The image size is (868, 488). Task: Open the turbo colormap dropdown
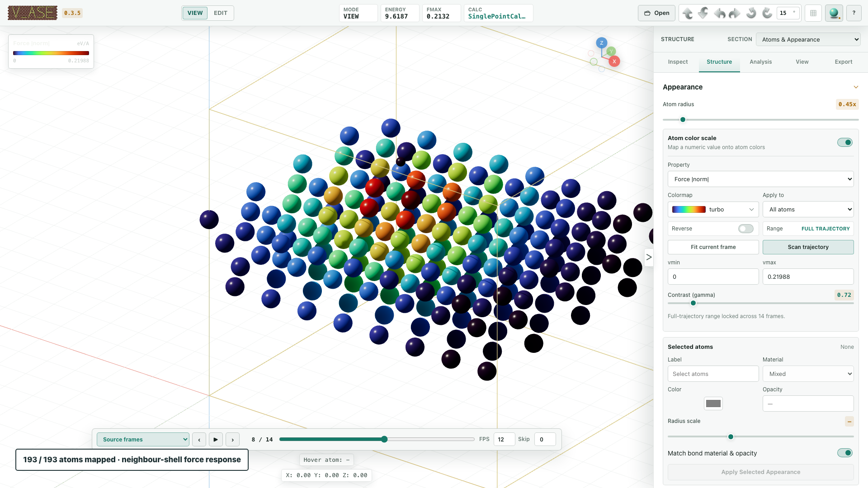click(713, 210)
